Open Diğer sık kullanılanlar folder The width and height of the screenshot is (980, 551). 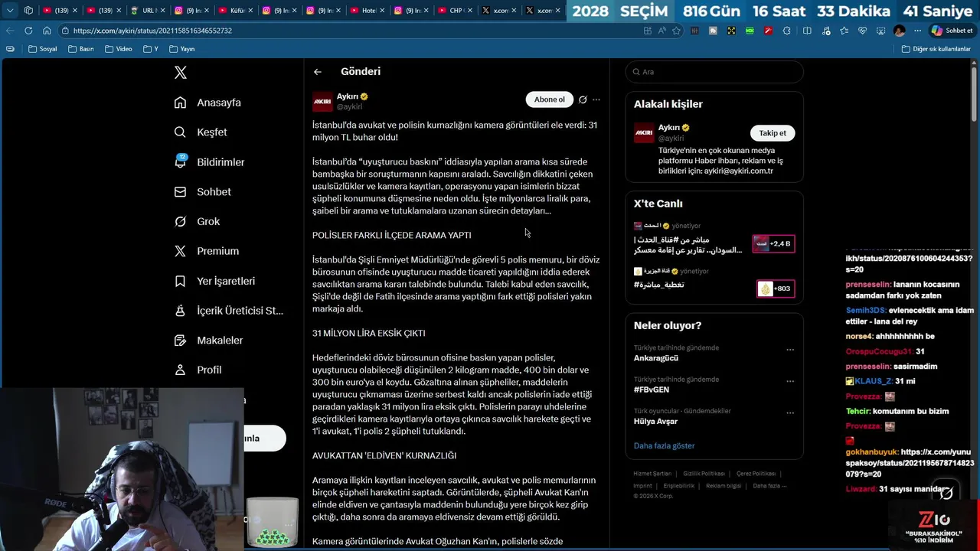click(936, 49)
